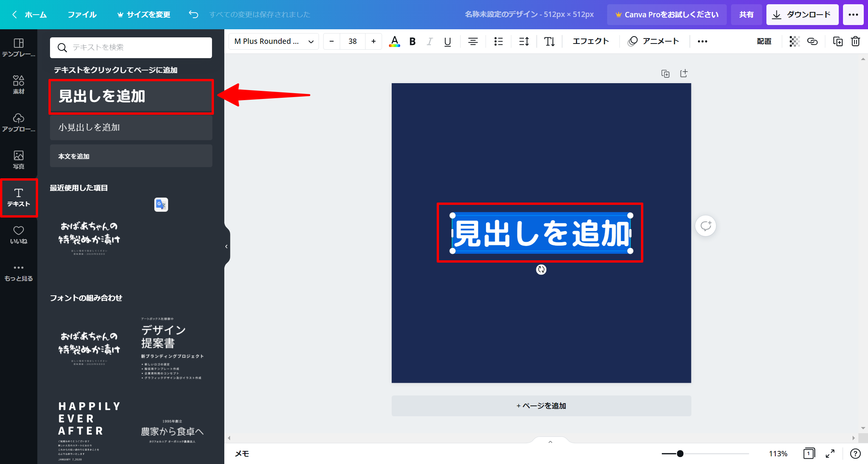
Task: Select the おばあちゃんの recent text thumbnail
Action: point(89,238)
